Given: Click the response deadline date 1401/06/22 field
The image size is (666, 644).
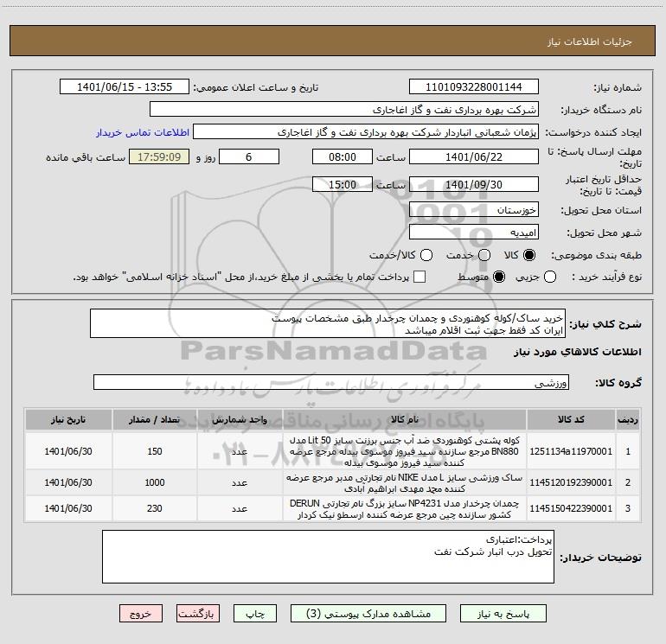Looking at the screenshot, I should tap(473, 156).
